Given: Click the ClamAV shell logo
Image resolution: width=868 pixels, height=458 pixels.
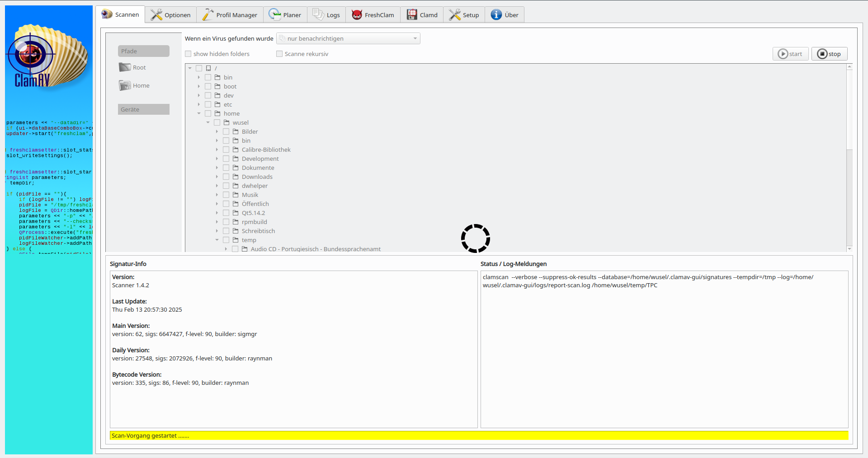Looking at the screenshot, I should coord(47,56).
